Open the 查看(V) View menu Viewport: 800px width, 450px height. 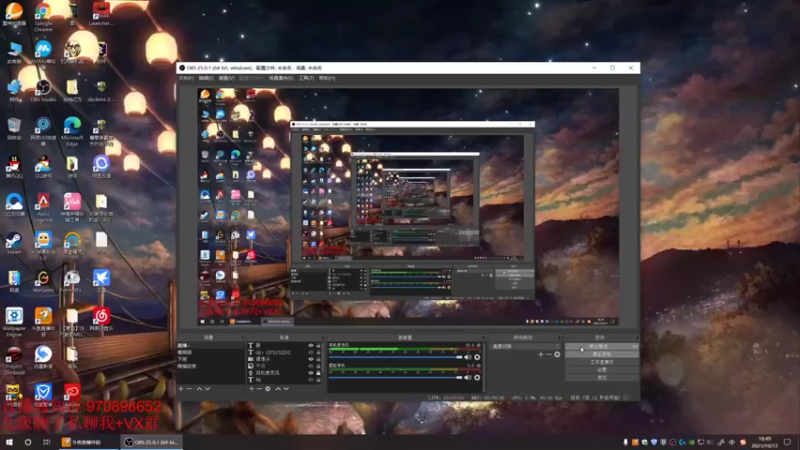click(x=227, y=78)
